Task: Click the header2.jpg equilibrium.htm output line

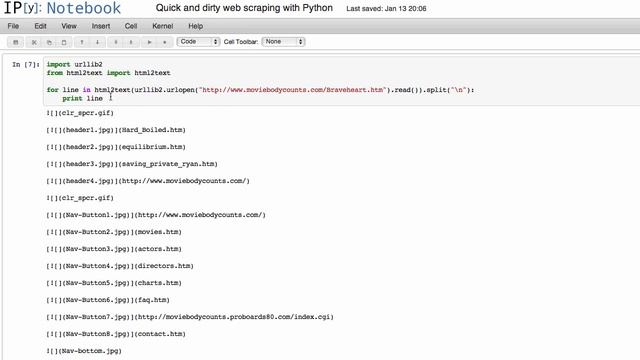Action: 116,147
